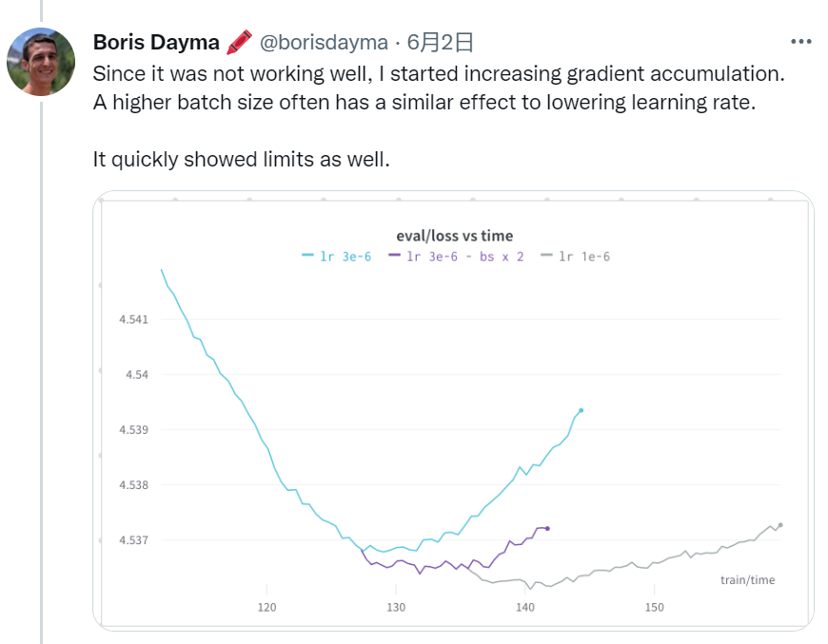This screenshot has height=644, width=828.
Task: Click the train/time axis label
Action: click(747, 579)
